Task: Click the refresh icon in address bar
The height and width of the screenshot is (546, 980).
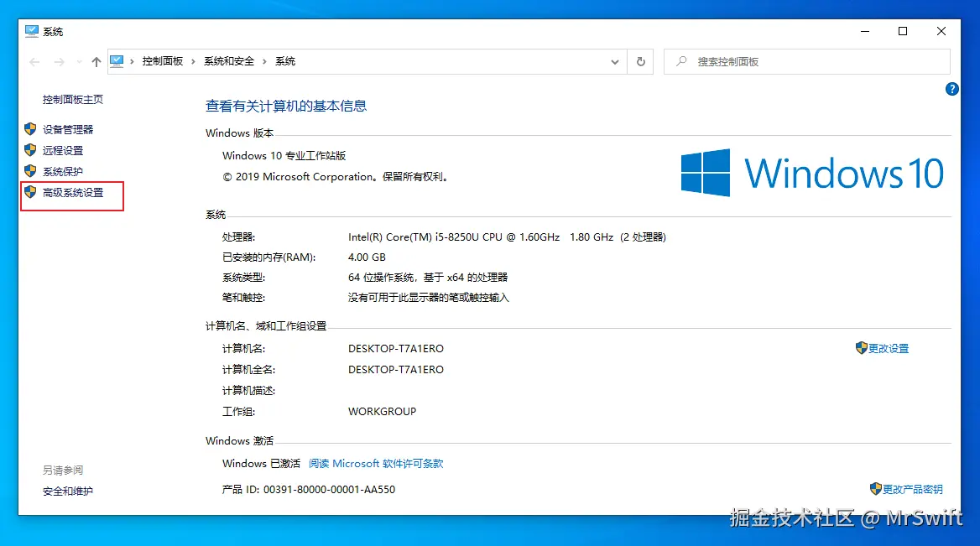Action: [x=641, y=61]
